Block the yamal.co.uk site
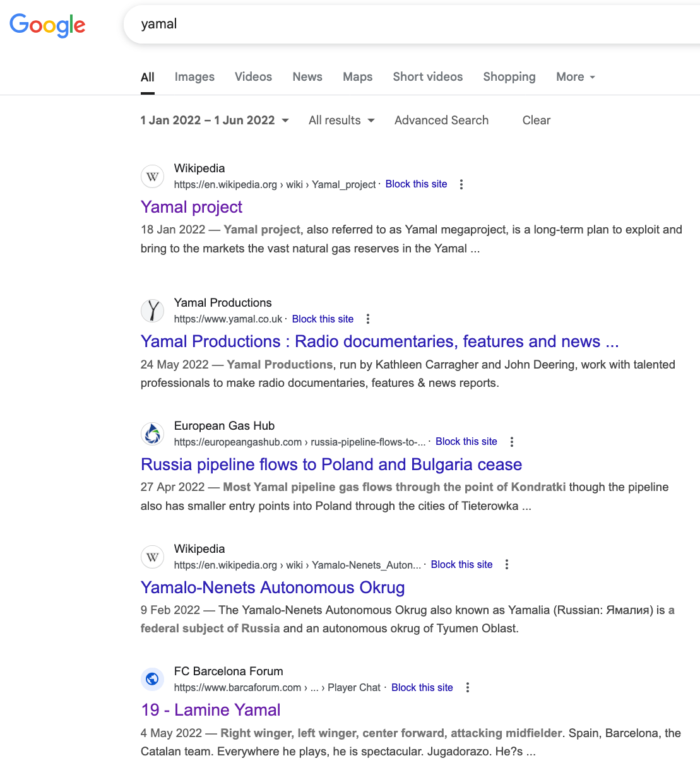The image size is (700, 780). pos(323,319)
